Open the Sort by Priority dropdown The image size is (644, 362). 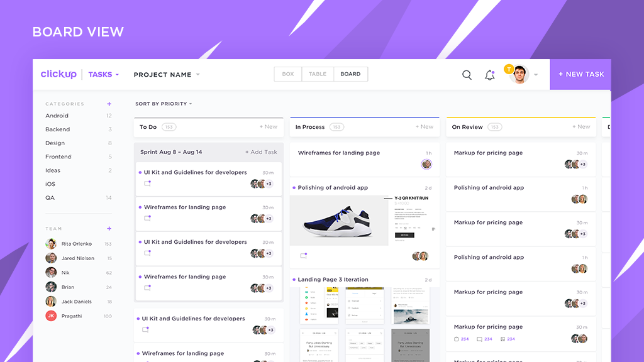coord(164,104)
